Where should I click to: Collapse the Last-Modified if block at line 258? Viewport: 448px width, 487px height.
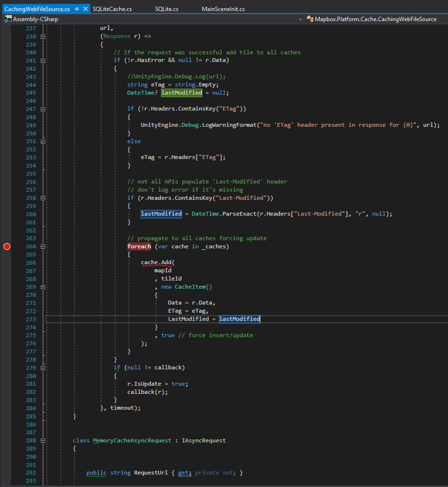(43, 197)
